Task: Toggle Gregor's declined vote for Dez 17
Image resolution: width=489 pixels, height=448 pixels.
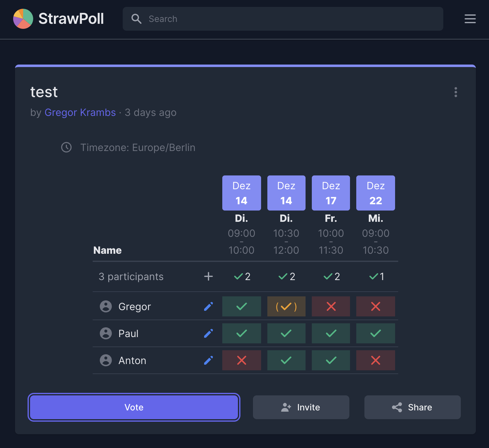Action: tap(331, 306)
